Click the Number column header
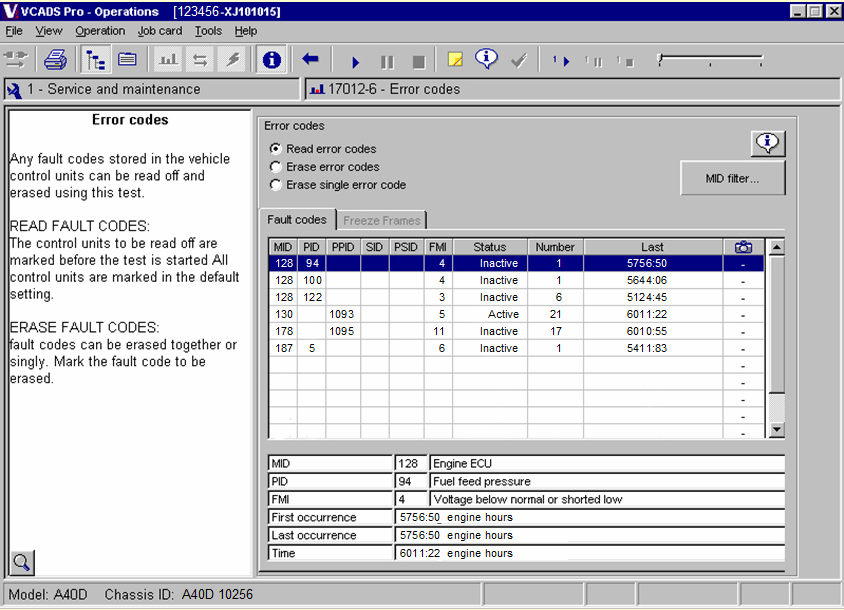Image resolution: width=844 pixels, height=610 pixels. pos(555,247)
